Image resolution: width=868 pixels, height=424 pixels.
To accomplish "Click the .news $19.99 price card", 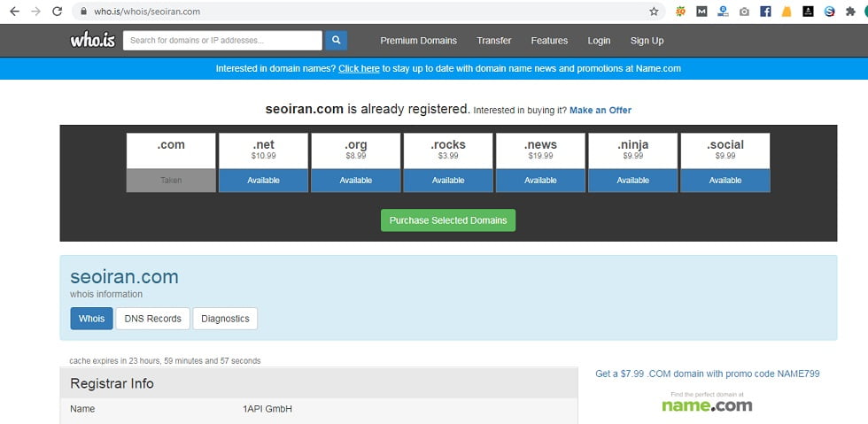I will point(540,150).
